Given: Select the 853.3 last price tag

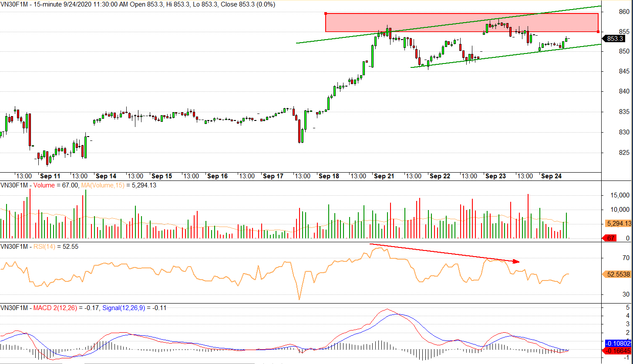Looking at the screenshot, I should point(615,38).
